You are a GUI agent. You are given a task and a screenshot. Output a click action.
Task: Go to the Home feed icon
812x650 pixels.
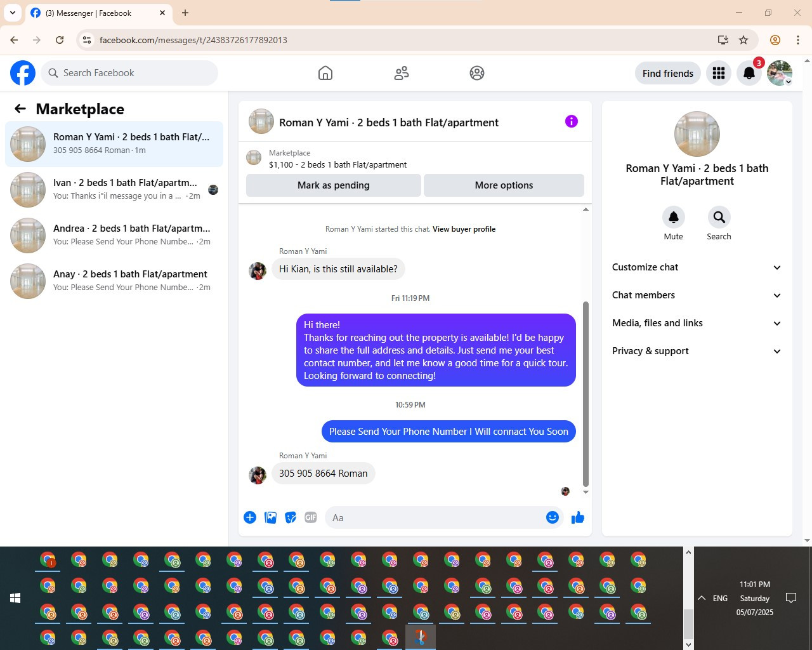[325, 73]
